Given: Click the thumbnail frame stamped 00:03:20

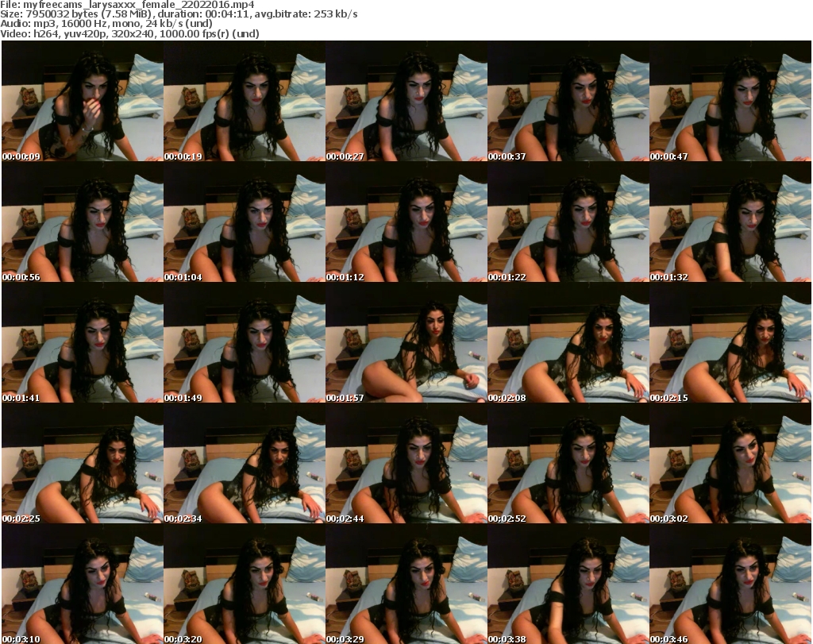Looking at the screenshot, I should pos(245,584).
